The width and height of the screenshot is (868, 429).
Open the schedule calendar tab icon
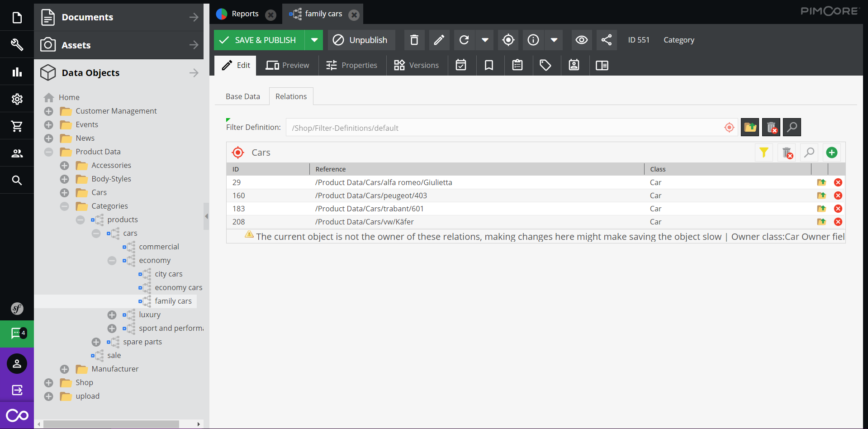(x=461, y=65)
